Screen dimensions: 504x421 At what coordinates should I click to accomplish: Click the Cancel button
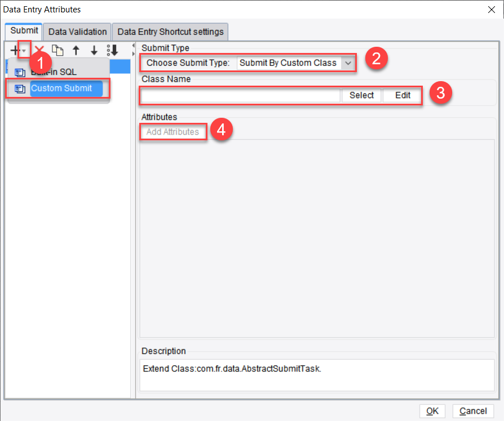point(473,411)
